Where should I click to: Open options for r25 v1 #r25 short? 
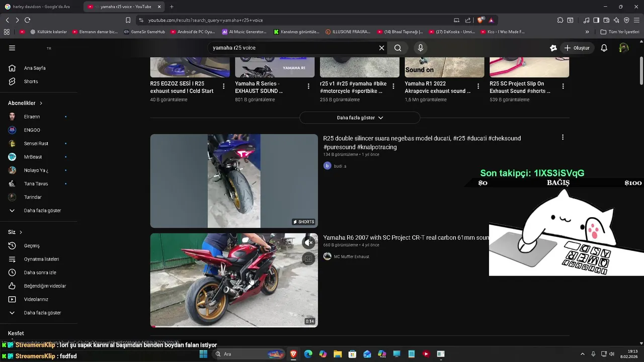393,86
